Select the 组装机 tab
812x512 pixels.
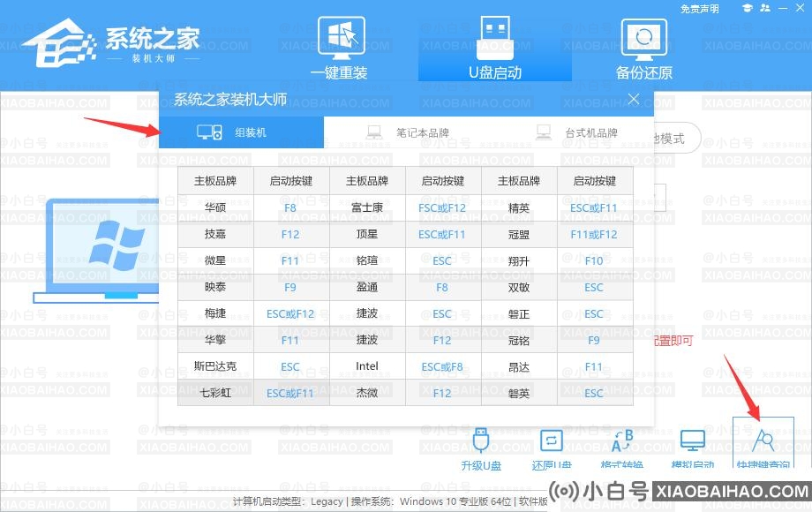(241, 132)
